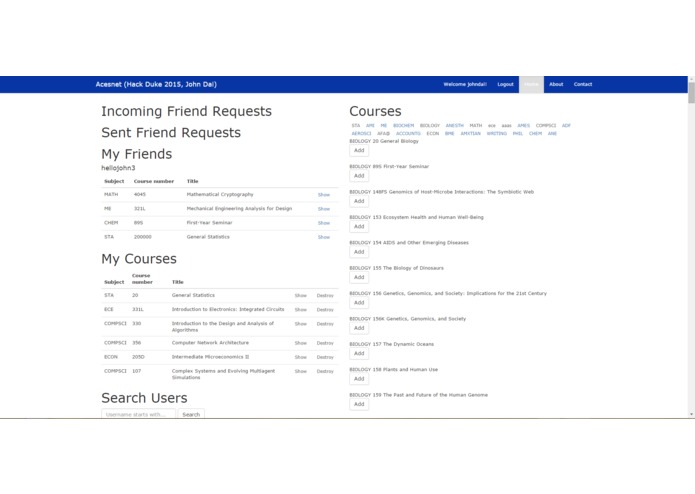
Task: Show friend's STA 200000 General Statistics
Action: [x=324, y=237]
